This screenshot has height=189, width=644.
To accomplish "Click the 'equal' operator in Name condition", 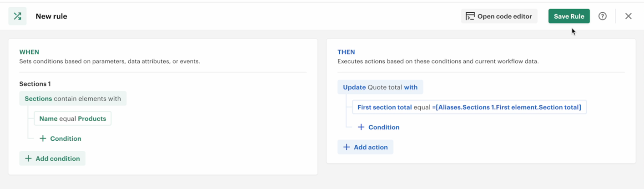I will (67, 118).
